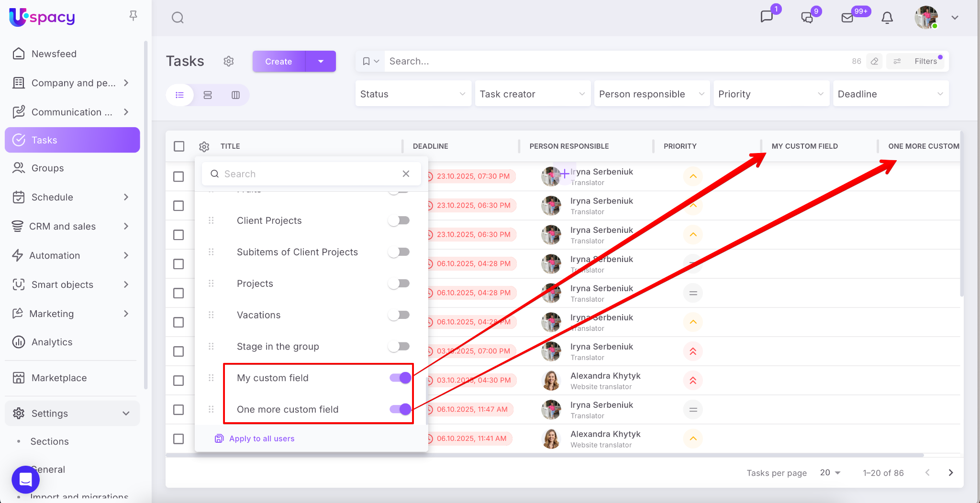Check the select-all tasks checkbox
Viewport: 980px width, 503px height.
click(x=179, y=146)
